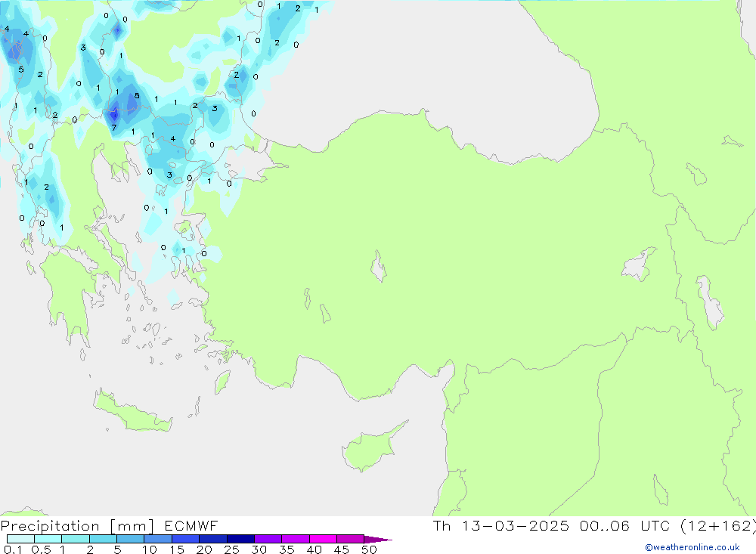Select the 45–50 mm legend color box
Image resolution: width=756 pixels, height=554 pixels.
[350, 539]
